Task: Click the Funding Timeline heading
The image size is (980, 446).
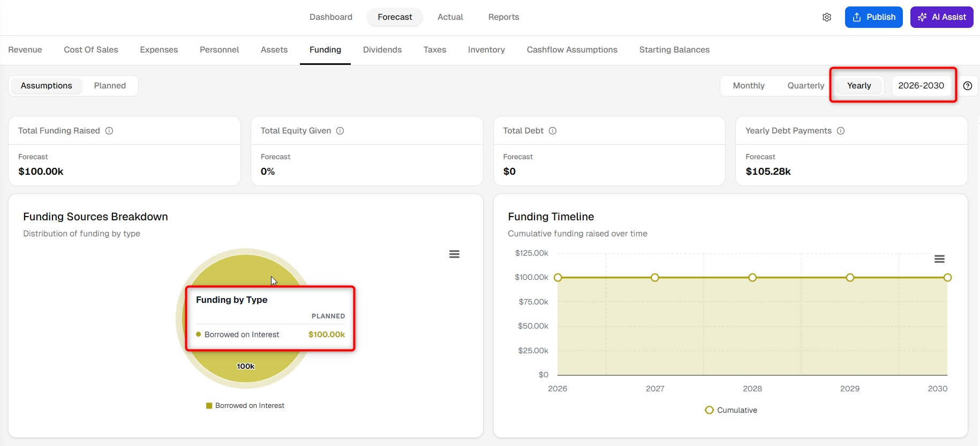Action: point(551,217)
